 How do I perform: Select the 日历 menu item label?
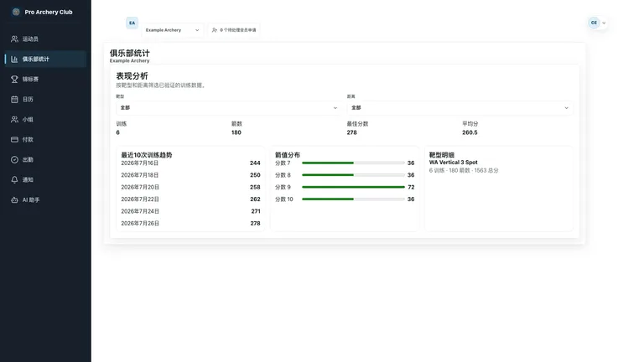[x=28, y=100]
